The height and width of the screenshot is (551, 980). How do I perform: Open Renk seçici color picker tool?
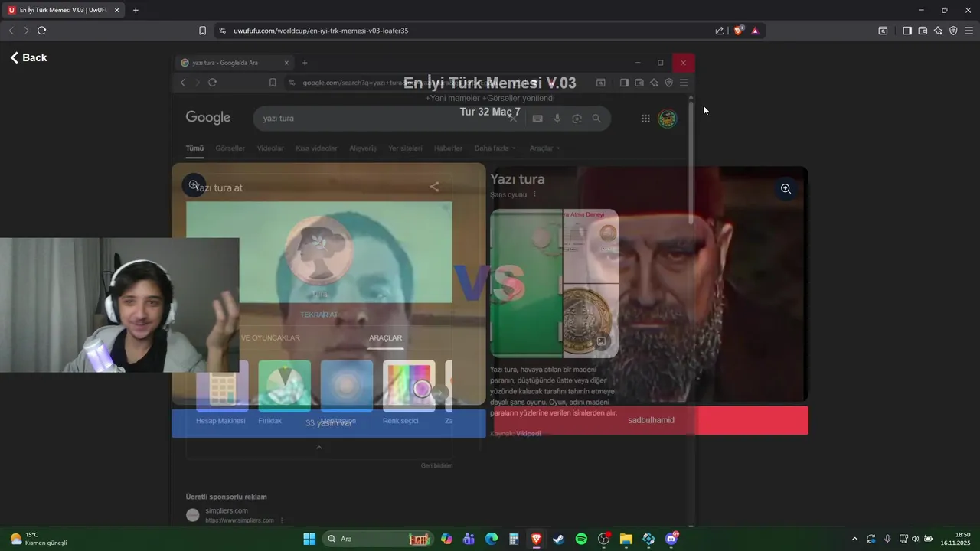click(x=409, y=393)
